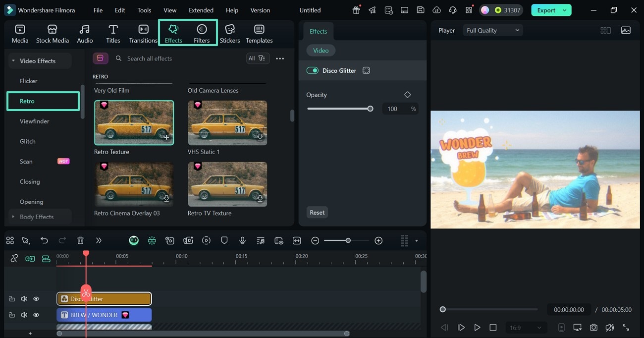The image size is (644, 338).
Task: Click the timeline zoom slider handle
Action: click(x=348, y=240)
